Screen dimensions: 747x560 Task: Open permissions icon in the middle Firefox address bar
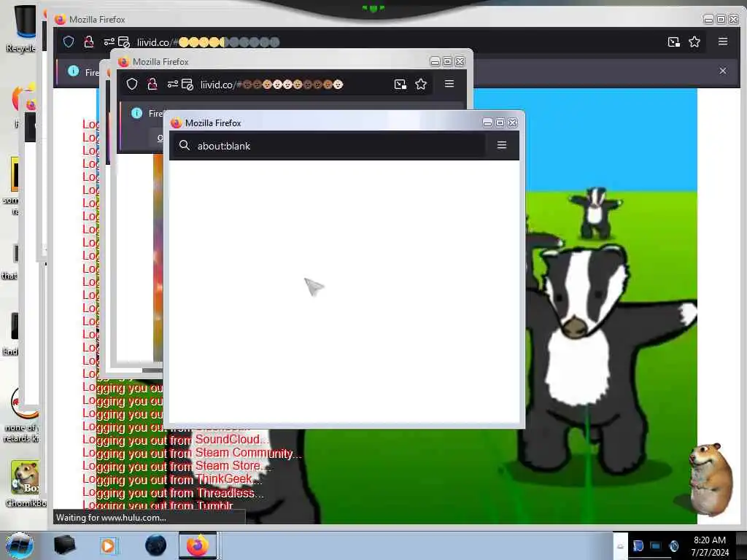172,85
